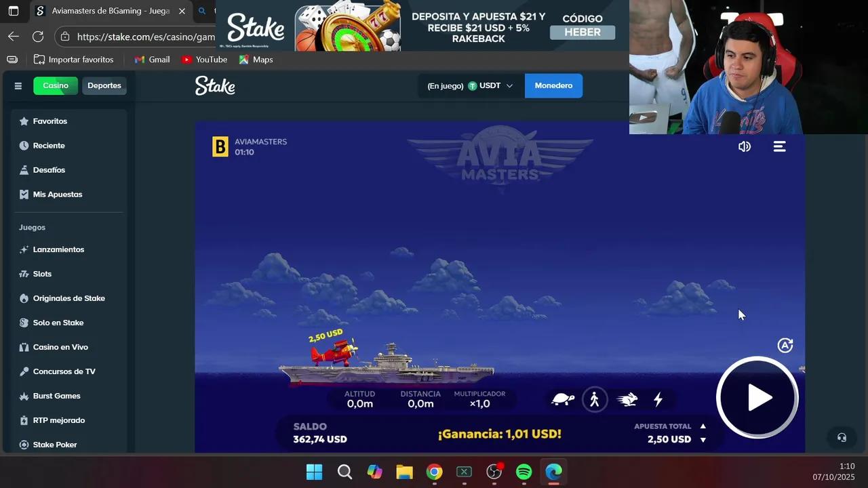
Task: Select the lightning turbo speed mode
Action: tap(658, 399)
